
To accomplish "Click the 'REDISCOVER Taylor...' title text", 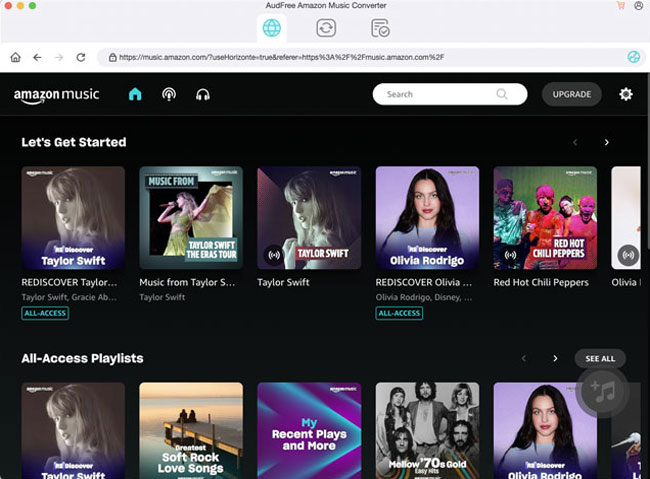I will pos(69,282).
